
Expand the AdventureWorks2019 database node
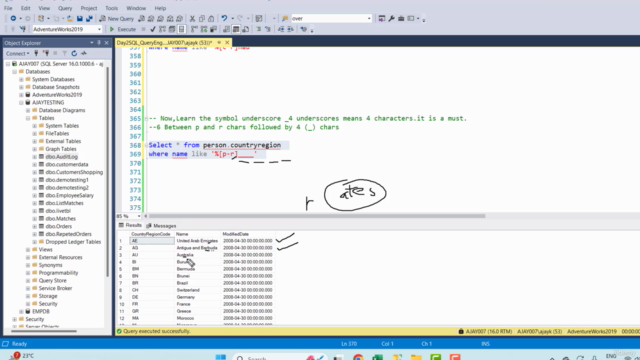click(x=21, y=95)
